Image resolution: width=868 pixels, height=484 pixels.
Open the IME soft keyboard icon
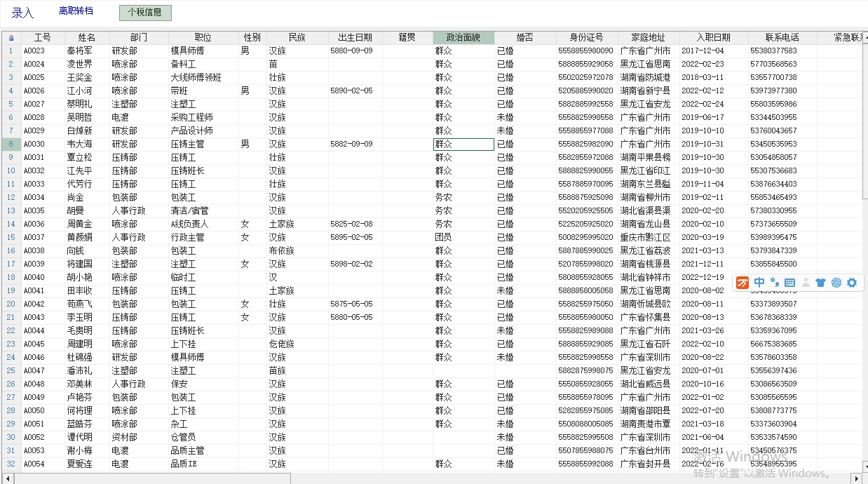pos(790,283)
